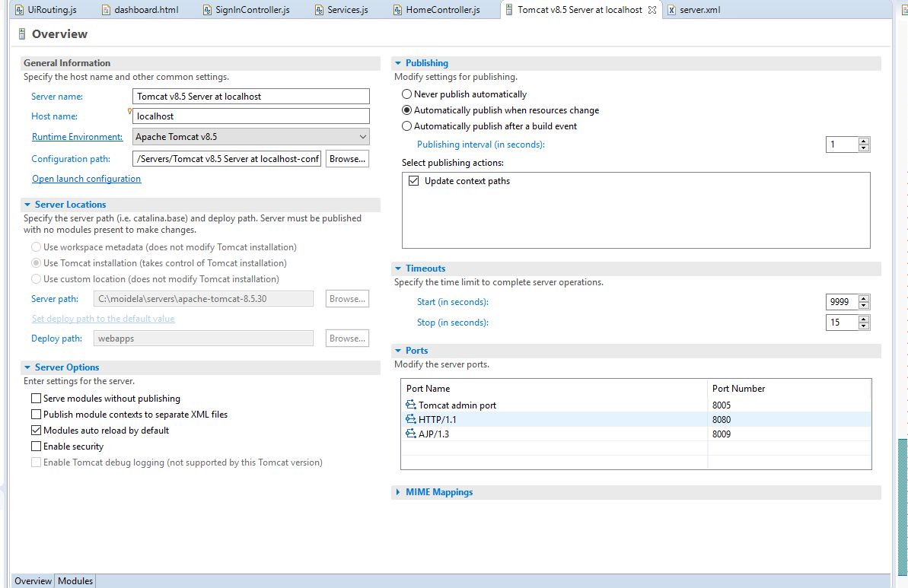908x588 pixels.
Task: Click the Publishing interval value field
Action: tap(842, 144)
